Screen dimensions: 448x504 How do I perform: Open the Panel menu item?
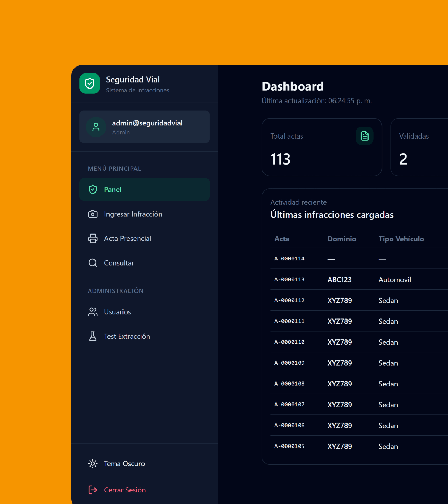(x=144, y=189)
